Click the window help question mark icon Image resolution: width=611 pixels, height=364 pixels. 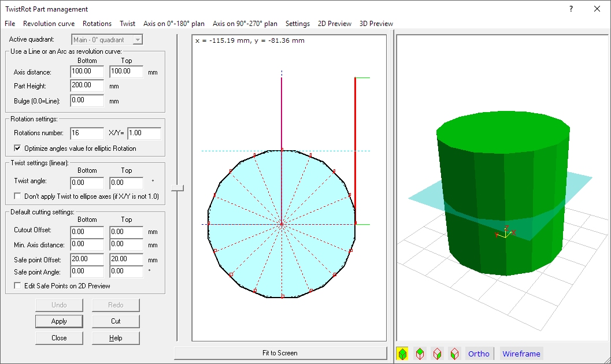point(571,9)
